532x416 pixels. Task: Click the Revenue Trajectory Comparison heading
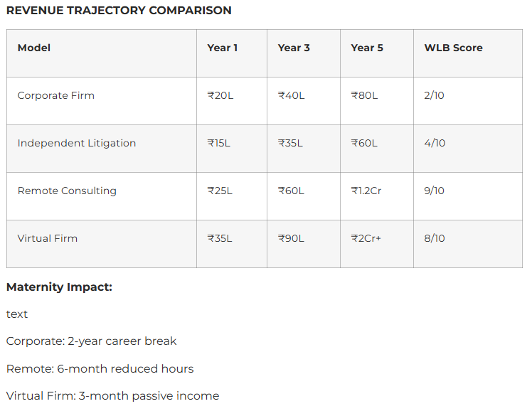coord(119,11)
